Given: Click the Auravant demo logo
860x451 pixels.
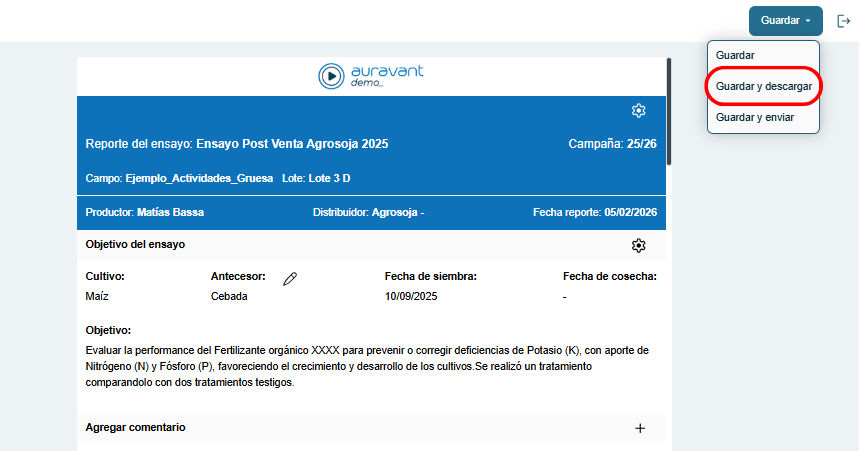Looking at the screenshot, I should [371, 75].
